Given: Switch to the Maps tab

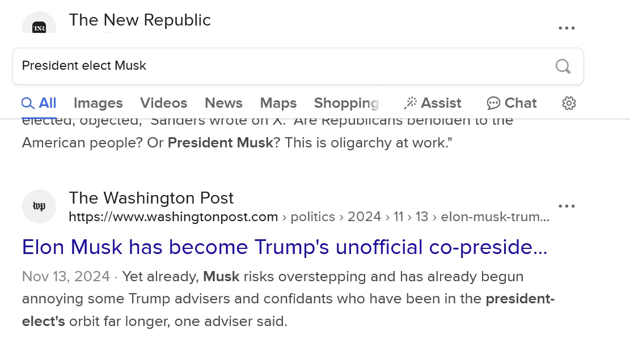Looking at the screenshot, I should click(x=278, y=103).
